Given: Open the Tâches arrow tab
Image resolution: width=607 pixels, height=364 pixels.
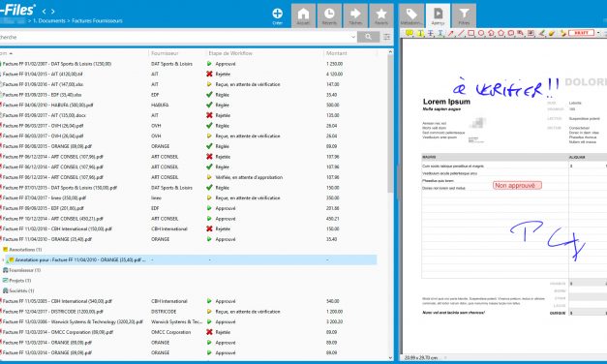Looking at the screenshot, I should tap(355, 15).
